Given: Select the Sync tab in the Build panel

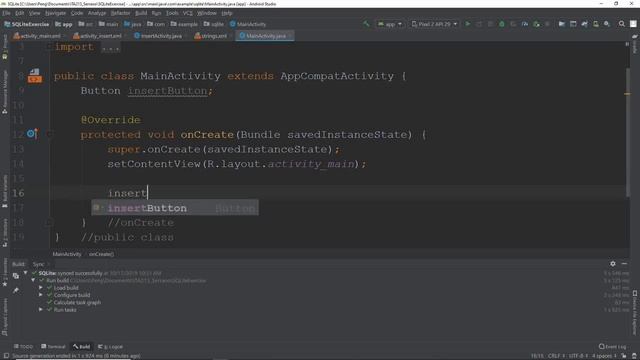Looking at the screenshot, I should pyautogui.click(x=38, y=264).
